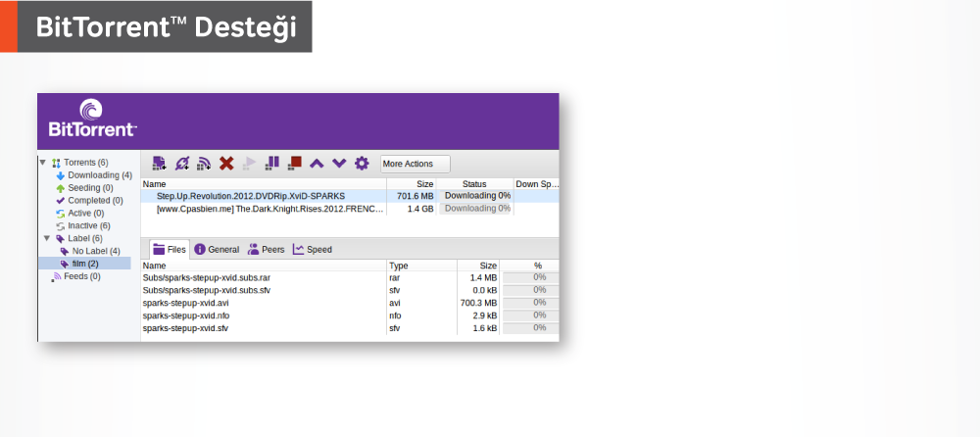Click the greyed-out Start torrent arrow
Viewport: 980px width, 437px height.
click(x=249, y=164)
